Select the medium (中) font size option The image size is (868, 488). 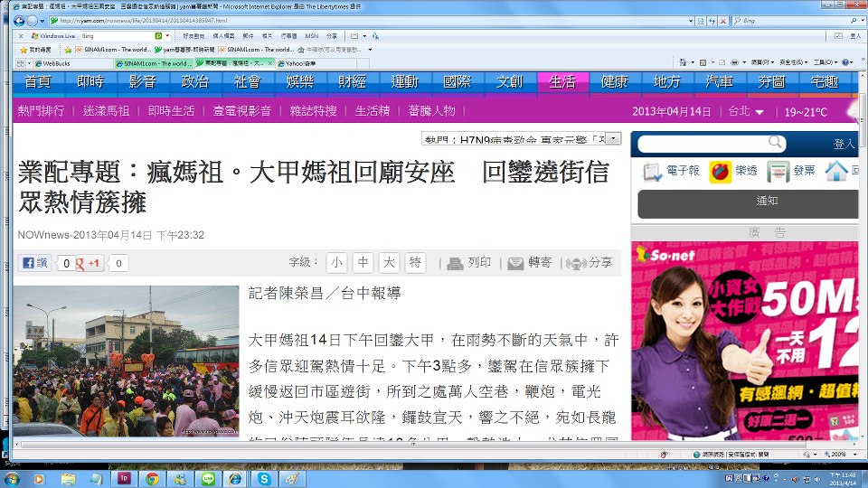pos(363,263)
